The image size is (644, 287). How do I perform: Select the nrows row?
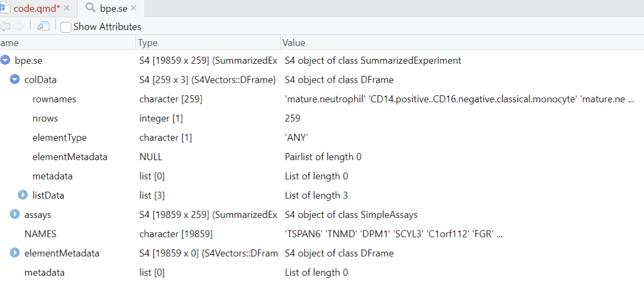pos(45,118)
